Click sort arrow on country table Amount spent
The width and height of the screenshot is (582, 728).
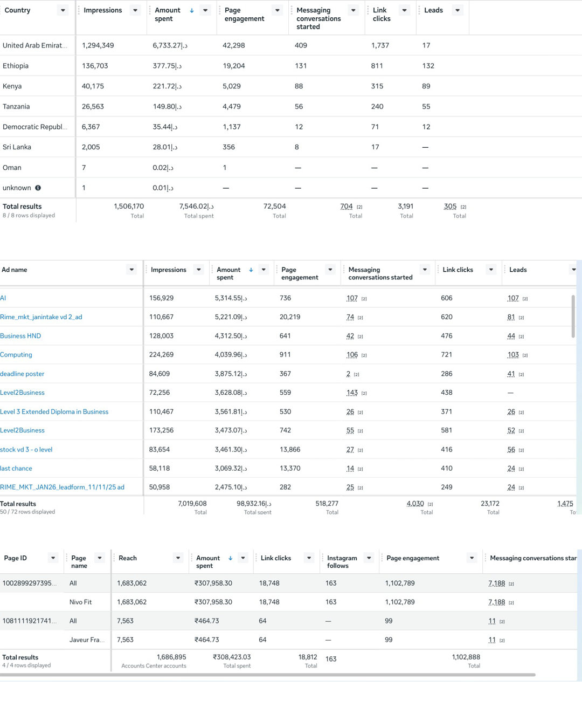coord(192,10)
